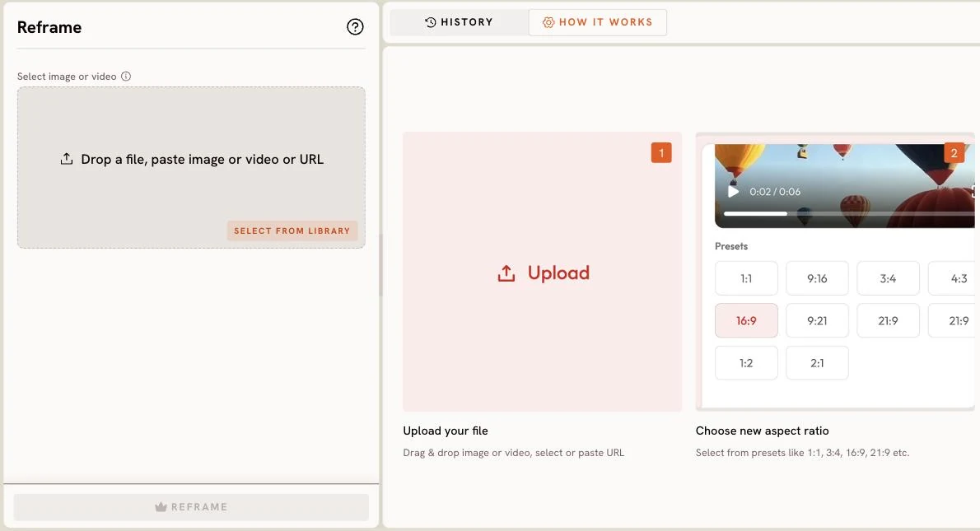Click the 'Select from presets like' description
The image size is (980, 531).
coord(802,452)
